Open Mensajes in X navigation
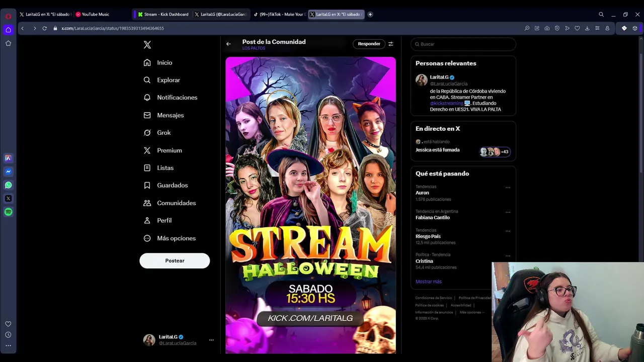644x362 pixels. (x=164, y=115)
